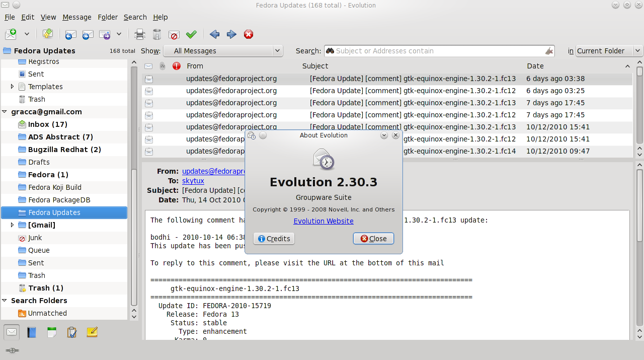This screenshot has height=360, width=644.
Task: Sort by attachment paperclip column
Action: (x=162, y=66)
